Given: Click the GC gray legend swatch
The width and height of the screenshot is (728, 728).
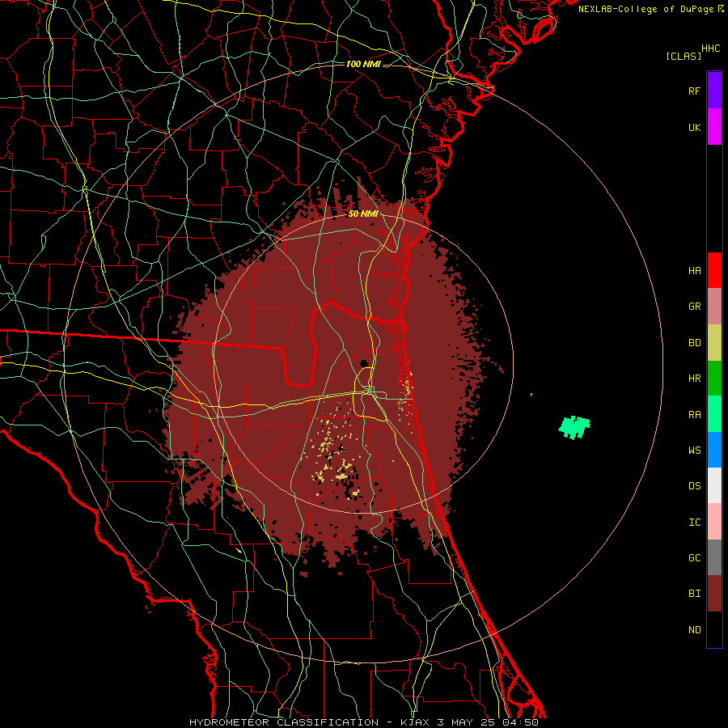Looking at the screenshot, I should (x=714, y=557).
